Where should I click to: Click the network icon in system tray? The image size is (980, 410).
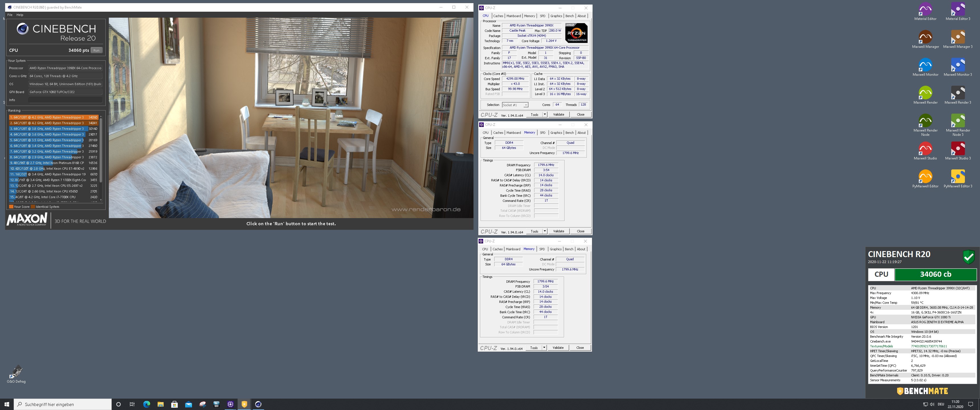click(925, 404)
